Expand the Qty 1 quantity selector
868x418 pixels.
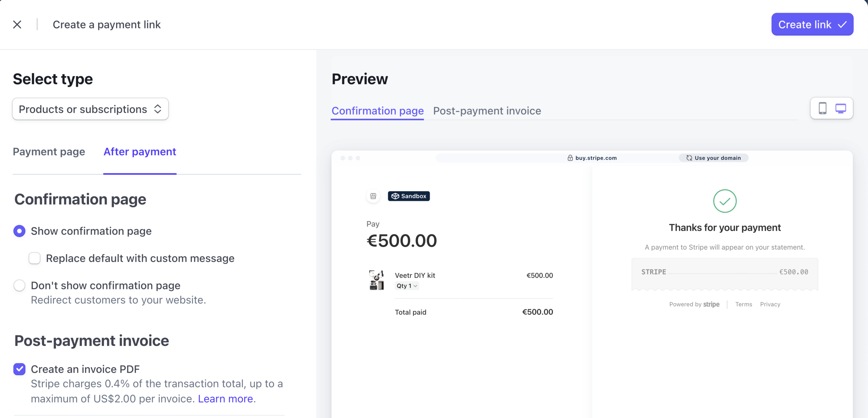point(407,286)
